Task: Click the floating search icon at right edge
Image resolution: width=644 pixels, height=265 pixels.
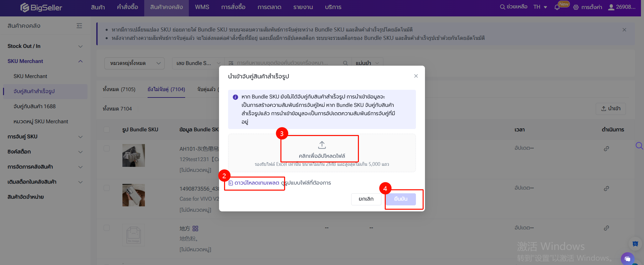Action: point(639,146)
